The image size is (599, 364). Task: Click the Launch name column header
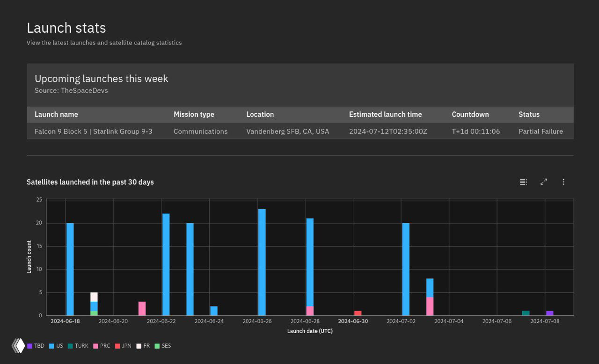[x=56, y=114]
